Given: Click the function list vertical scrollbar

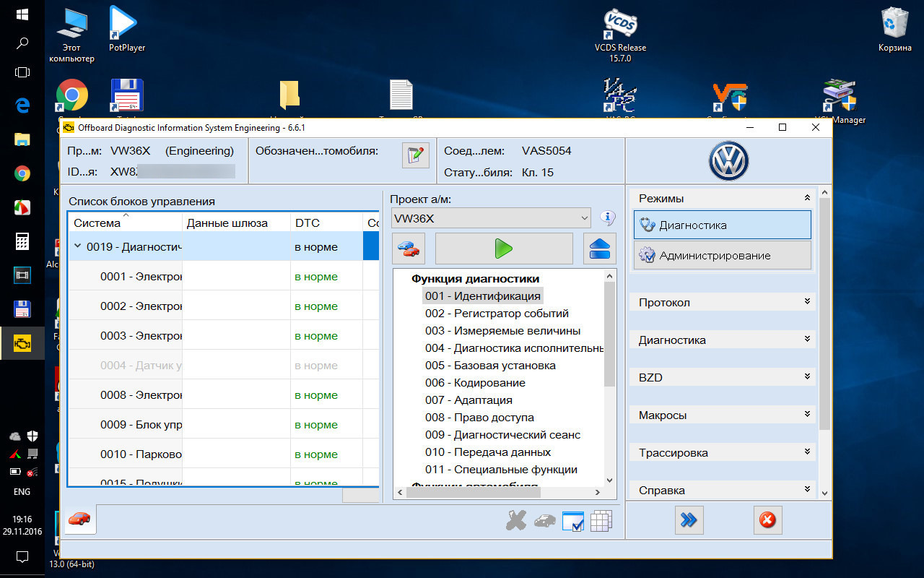Looking at the screenshot, I should [x=610, y=334].
